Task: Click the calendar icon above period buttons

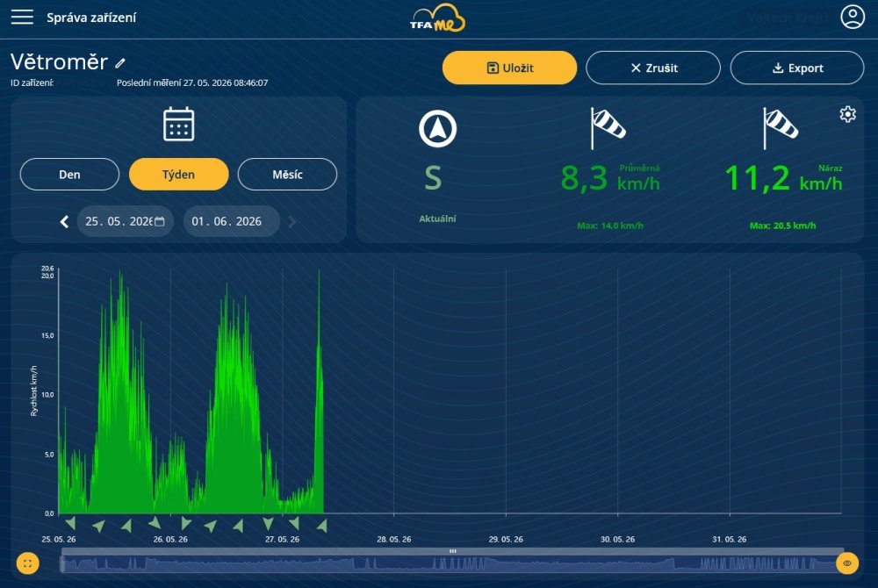Action: [178, 125]
